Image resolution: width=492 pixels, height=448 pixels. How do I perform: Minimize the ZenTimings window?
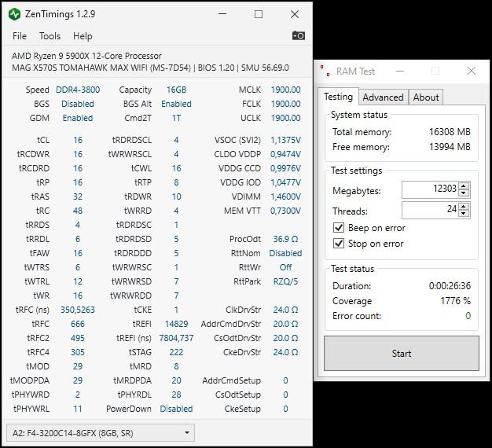[x=222, y=14]
